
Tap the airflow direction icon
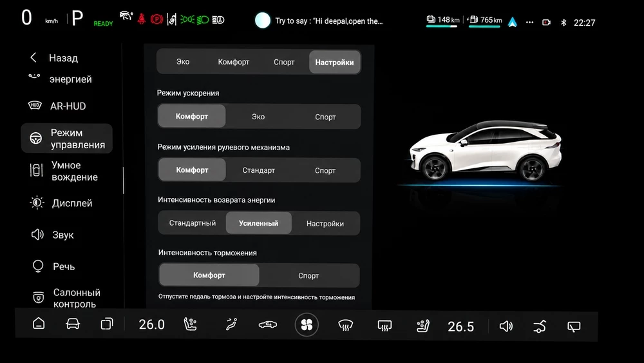coord(231,324)
